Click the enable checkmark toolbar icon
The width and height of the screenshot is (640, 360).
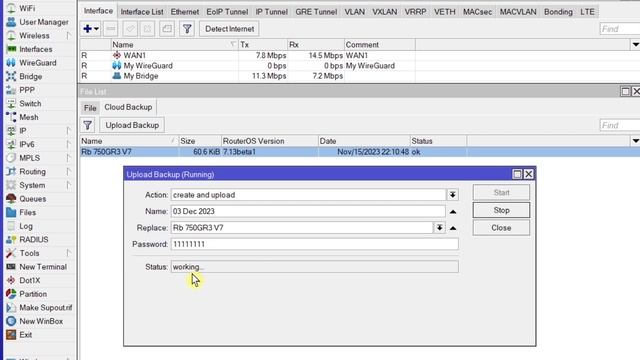[130, 29]
